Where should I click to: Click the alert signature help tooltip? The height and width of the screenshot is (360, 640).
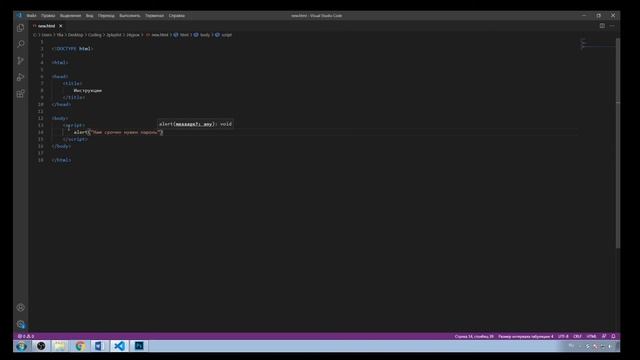(x=196, y=124)
